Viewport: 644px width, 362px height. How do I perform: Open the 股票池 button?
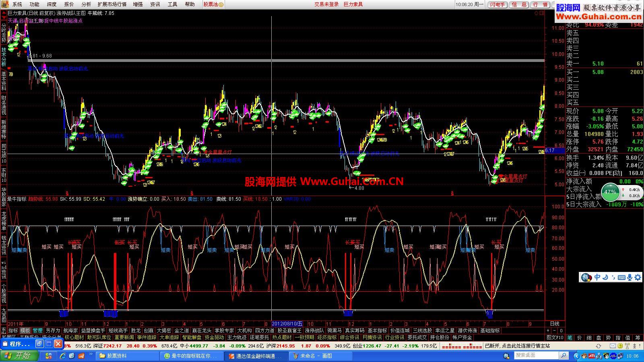click(213, 4)
